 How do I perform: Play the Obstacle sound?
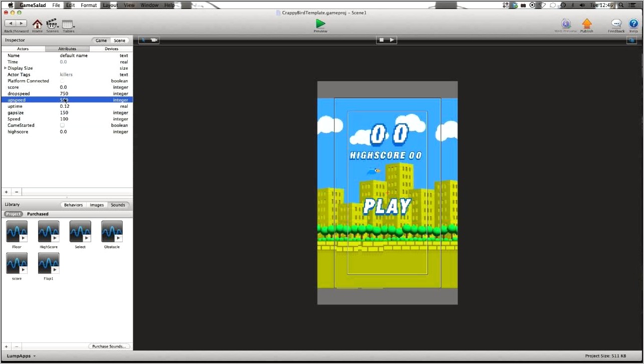tap(119, 239)
